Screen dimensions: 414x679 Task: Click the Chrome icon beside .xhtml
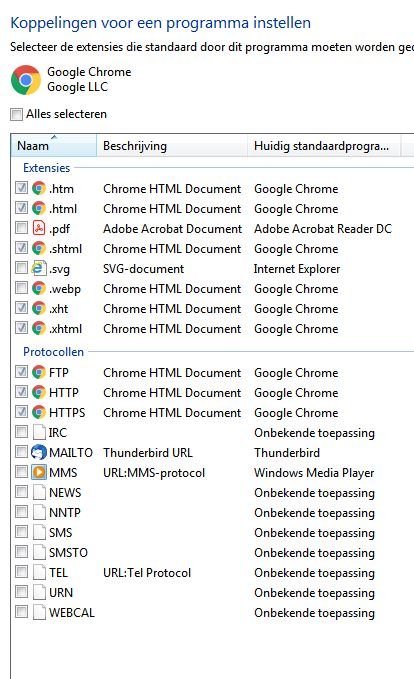[x=39, y=328]
